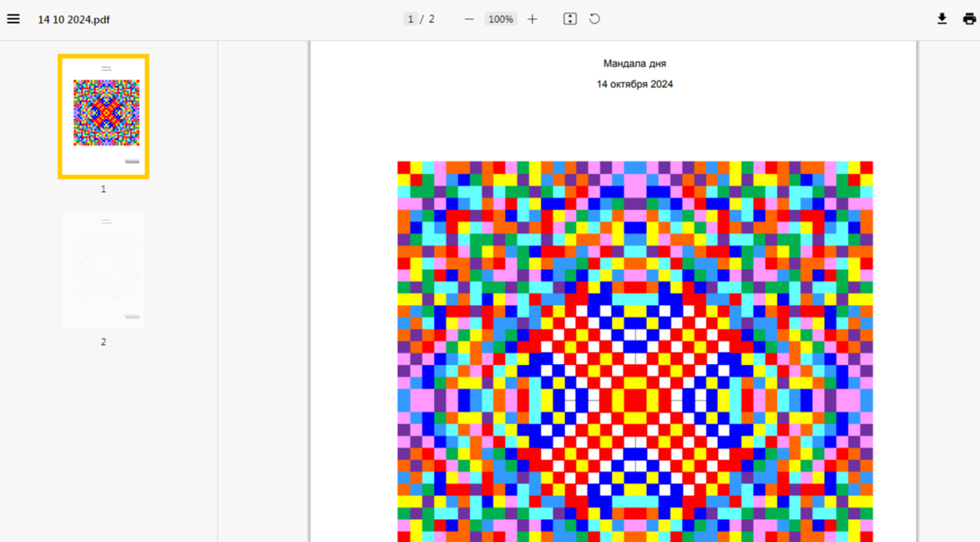This screenshot has width=980, height=542.
Task: Toggle the sidebar with the hamburger menu icon
Action: pyautogui.click(x=13, y=19)
